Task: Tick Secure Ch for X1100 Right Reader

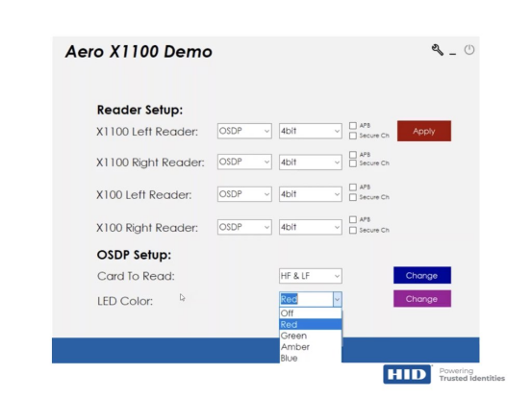Action: click(x=353, y=163)
